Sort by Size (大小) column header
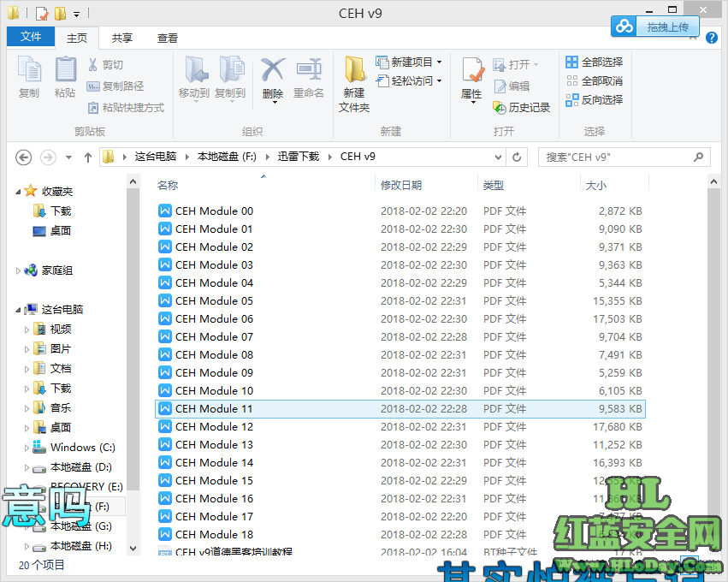Viewport: 728px width, 582px height. click(x=596, y=186)
